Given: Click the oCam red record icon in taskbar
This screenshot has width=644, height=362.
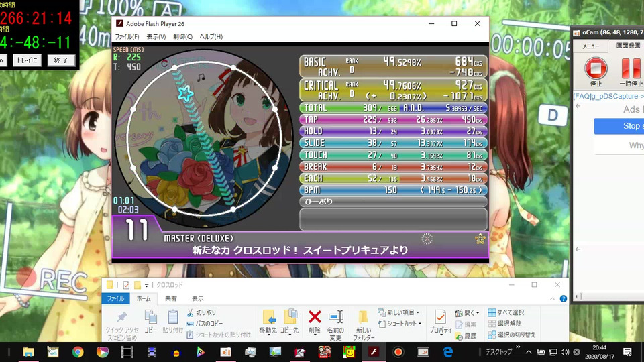Looking at the screenshot, I should coord(398,352).
